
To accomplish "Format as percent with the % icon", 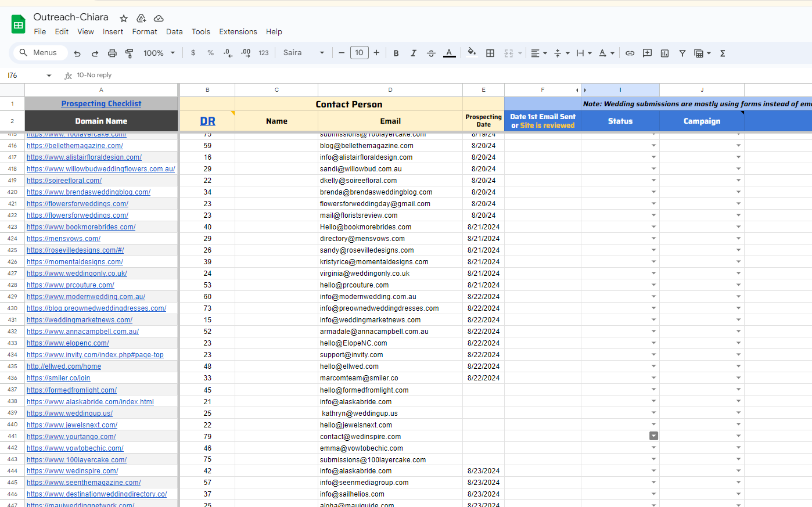I will [x=210, y=53].
